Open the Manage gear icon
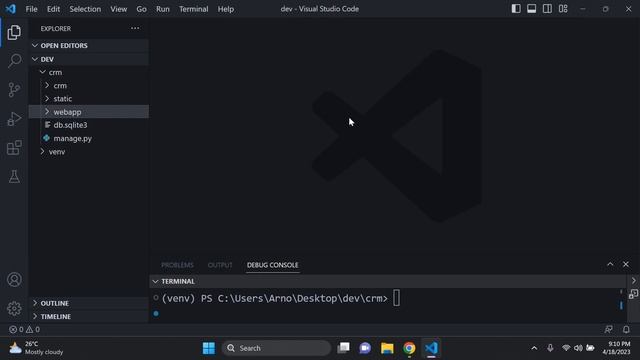Screen dimensions: 640x360 click(14, 309)
